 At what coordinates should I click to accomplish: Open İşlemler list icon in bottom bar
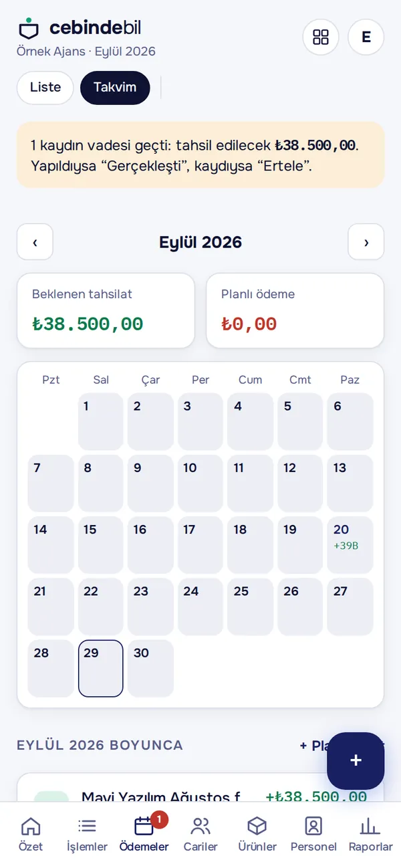pos(87,827)
